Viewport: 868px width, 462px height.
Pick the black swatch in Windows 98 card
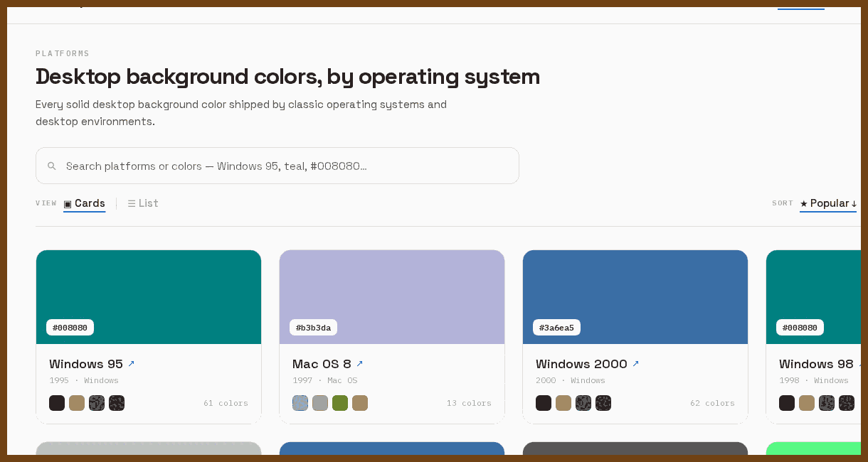[x=787, y=403]
